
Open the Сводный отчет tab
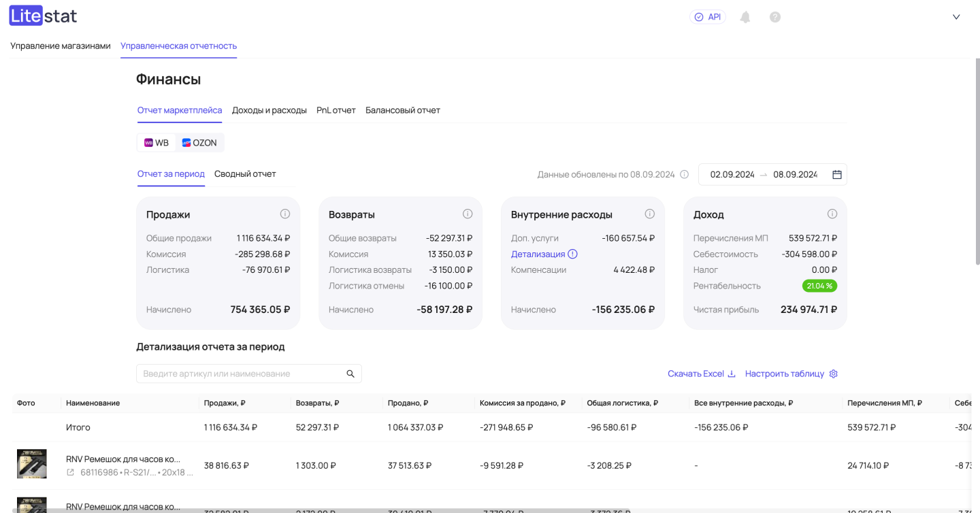[x=245, y=174]
